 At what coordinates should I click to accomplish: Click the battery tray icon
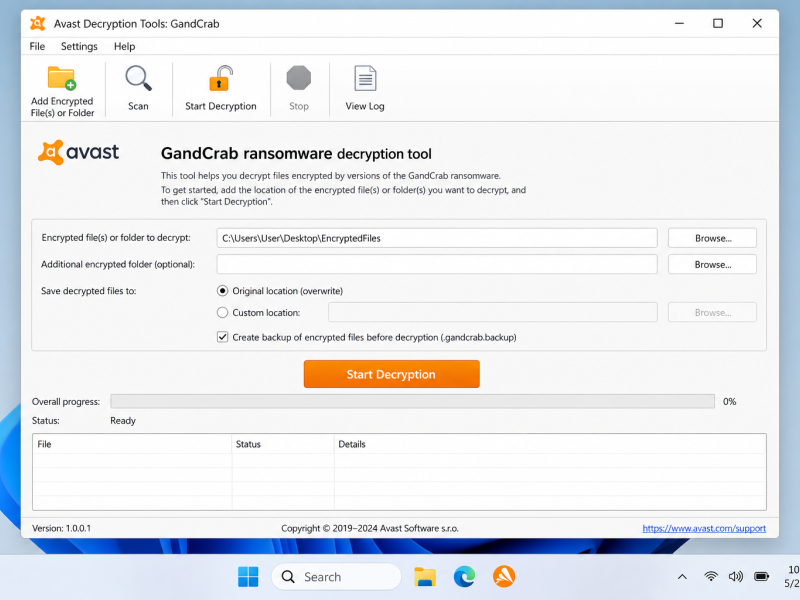click(x=761, y=577)
